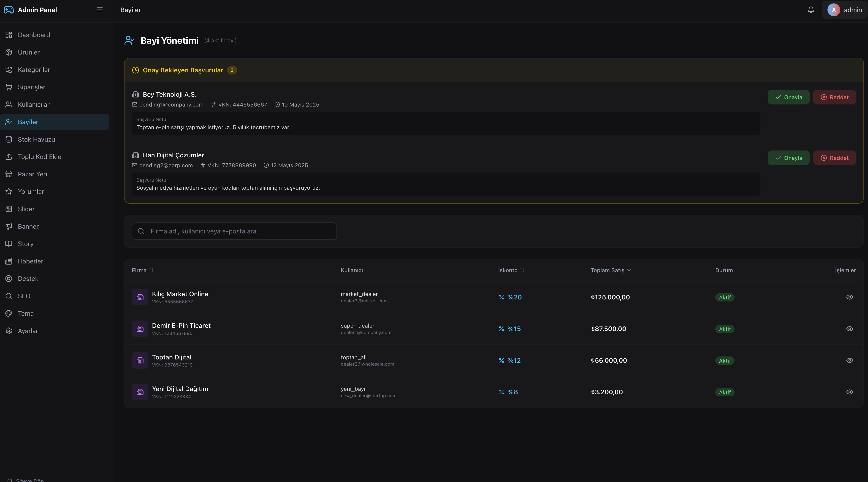Click the search magnifier icon
Viewport: 868px width, 482px height.
coord(141,231)
